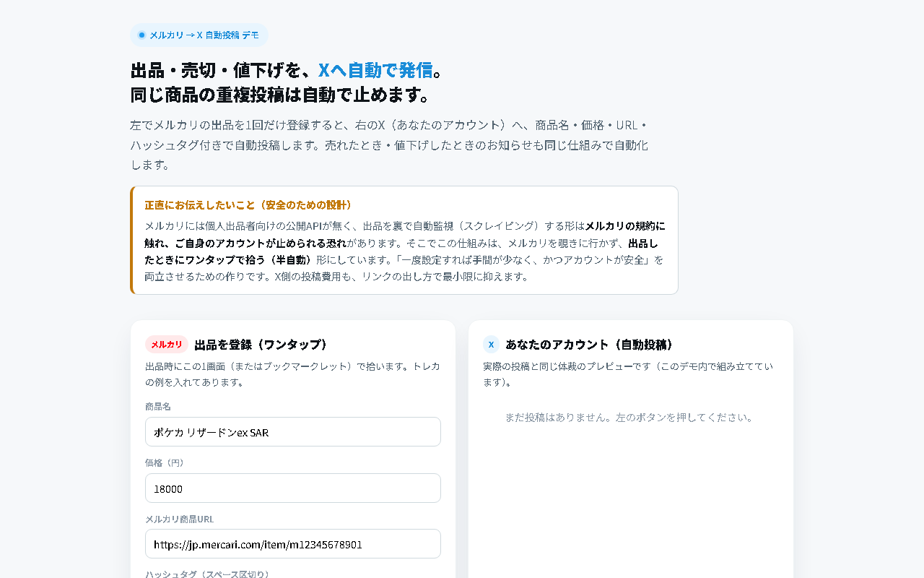924x578 pixels.
Task: Click the 同じ商品の重複投稿は自動で止めます heading line
Action: (280, 95)
